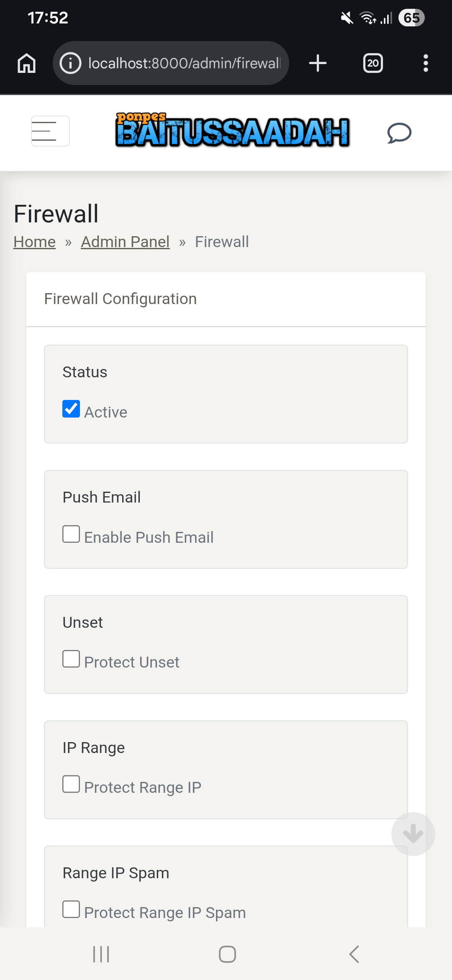Open the browser three-dot menu
This screenshot has height=980, width=452.
click(426, 63)
